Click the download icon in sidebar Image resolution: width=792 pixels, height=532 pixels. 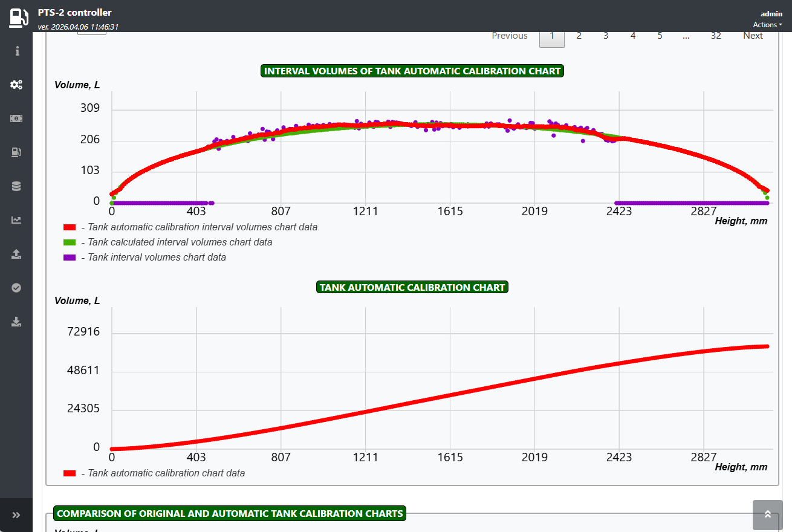pos(16,322)
